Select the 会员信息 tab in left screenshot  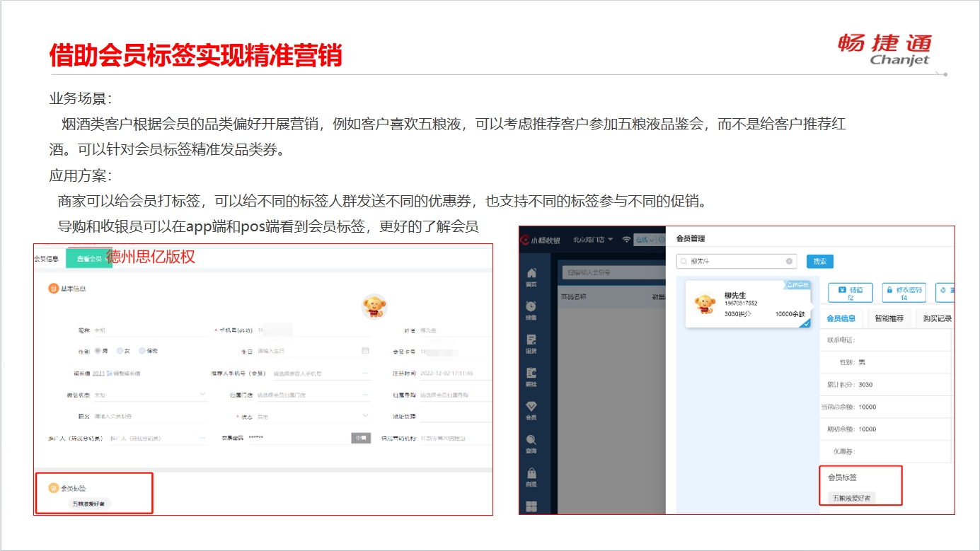(x=47, y=258)
